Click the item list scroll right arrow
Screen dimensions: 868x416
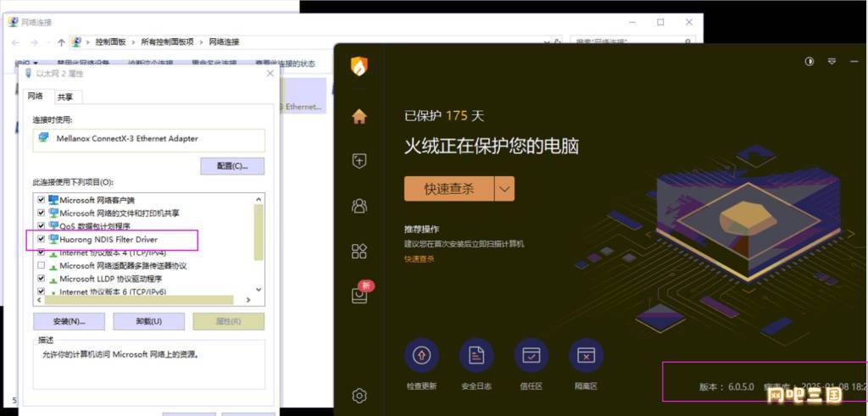[248, 300]
